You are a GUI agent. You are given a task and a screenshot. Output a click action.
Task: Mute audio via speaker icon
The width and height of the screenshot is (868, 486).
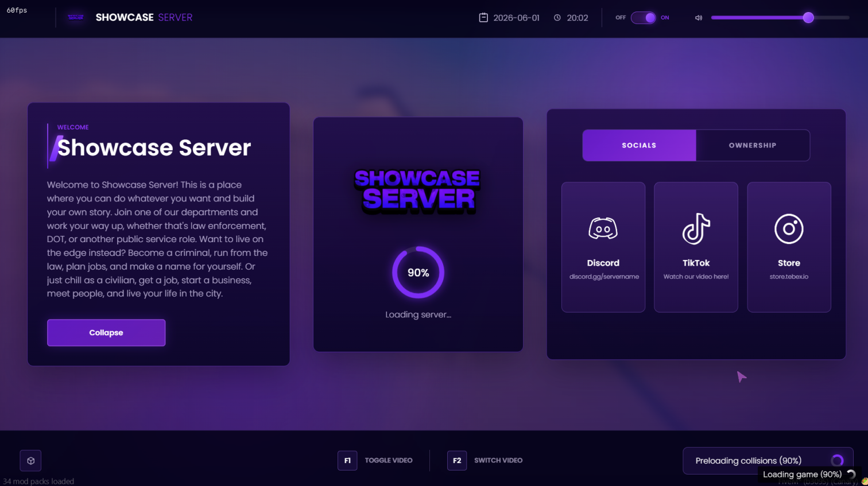pos(699,18)
